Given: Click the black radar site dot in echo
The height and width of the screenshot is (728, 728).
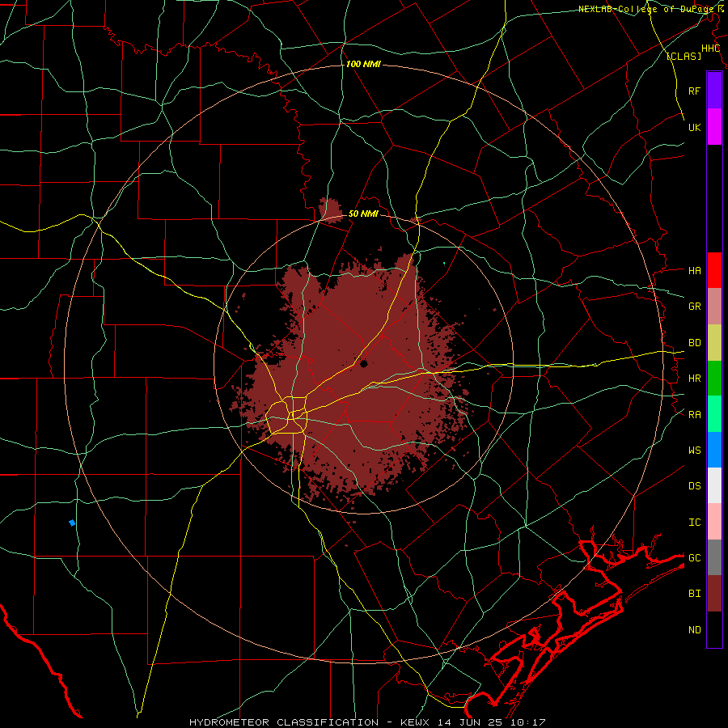Looking at the screenshot, I should pyautogui.click(x=363, y=363).
